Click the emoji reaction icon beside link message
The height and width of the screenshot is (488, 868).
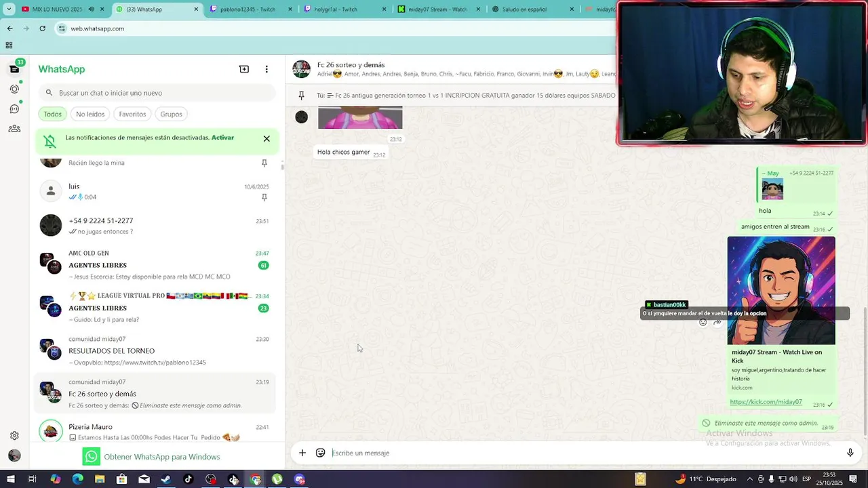pyautogui.click(x=703, y=323)
